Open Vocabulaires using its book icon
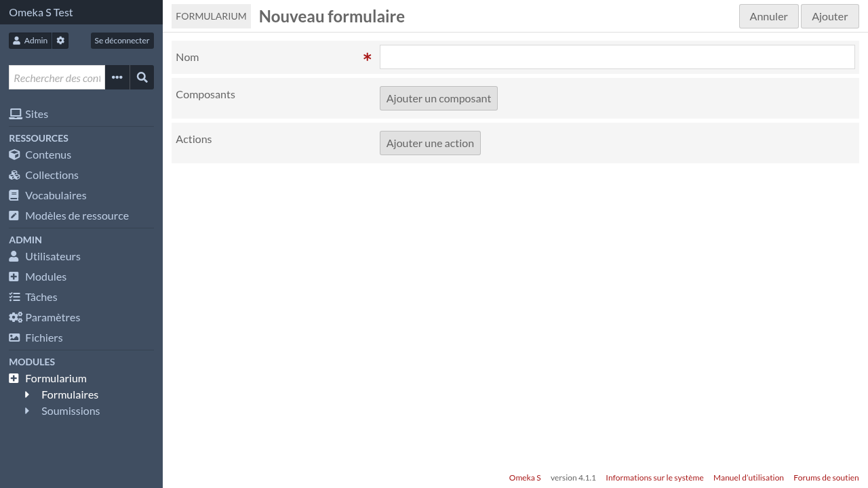The height and width of the screenshot is (488, 868). click(x=14, y=195)
